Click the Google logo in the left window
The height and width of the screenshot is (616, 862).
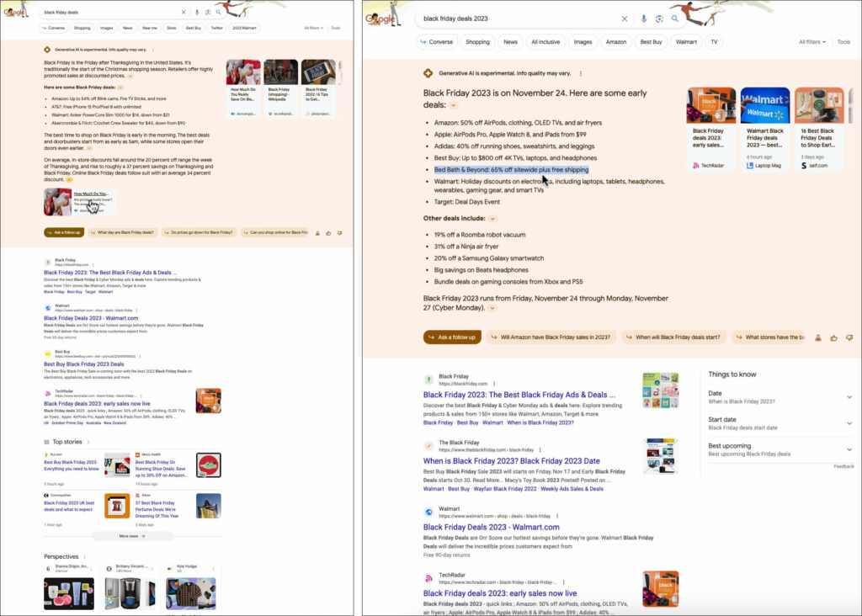click(13, 12)
